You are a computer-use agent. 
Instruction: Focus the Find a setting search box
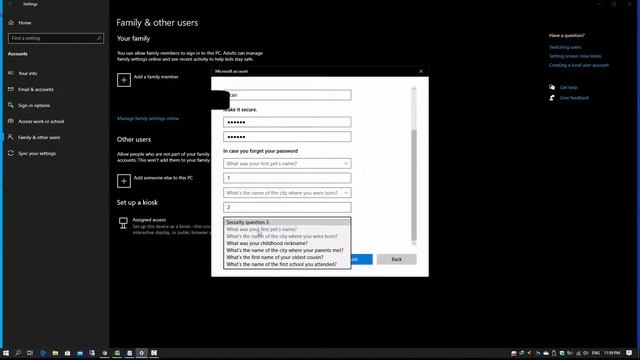pyautogui.click(x=56, y=38)
